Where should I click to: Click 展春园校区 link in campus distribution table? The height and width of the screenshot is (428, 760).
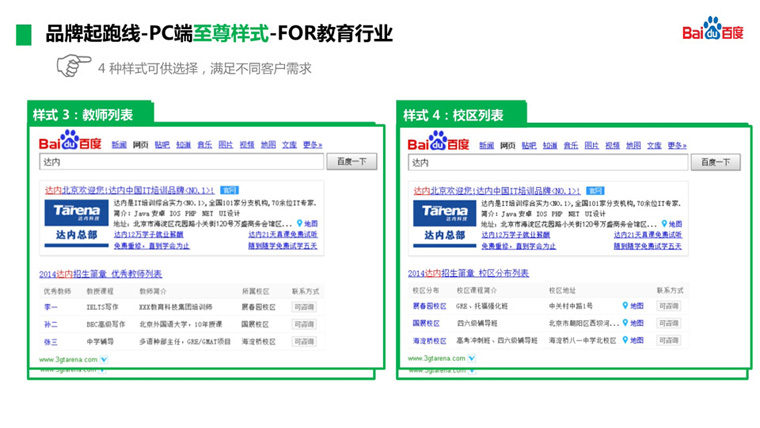(x=429, y=306)
